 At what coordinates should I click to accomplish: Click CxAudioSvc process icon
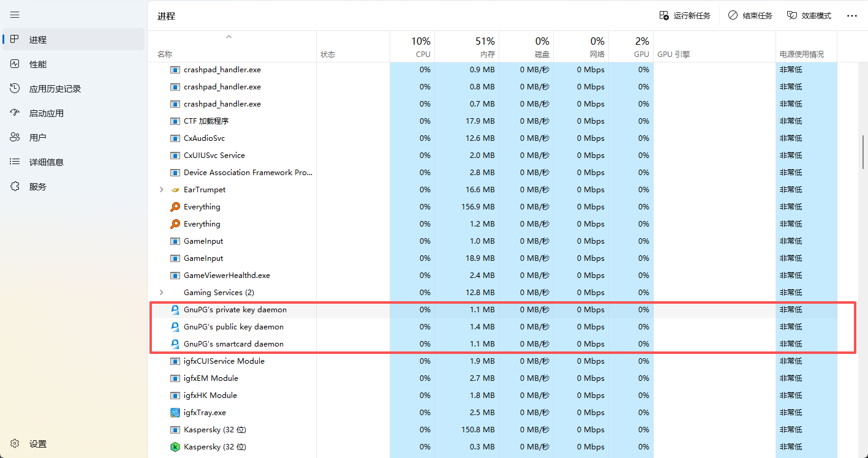(175, 138)
